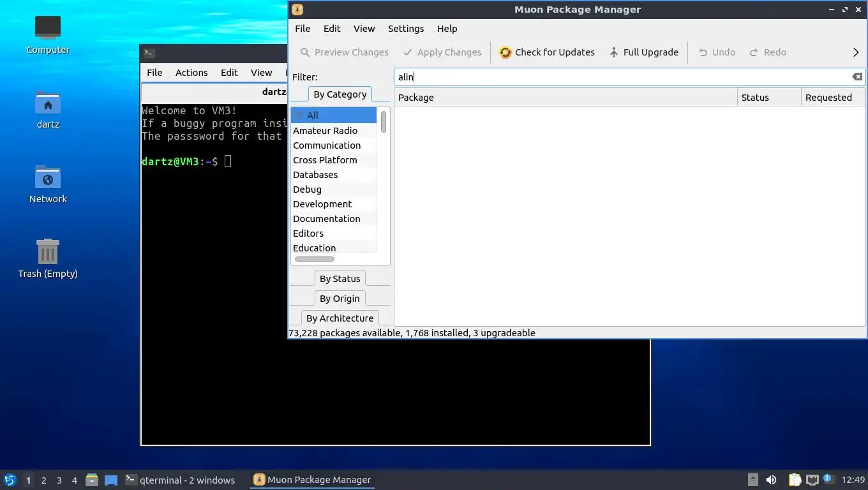Launch file manager from taskbar
Image resolution: width=868 pixels, height=490 pixels.
click(92, 480)
